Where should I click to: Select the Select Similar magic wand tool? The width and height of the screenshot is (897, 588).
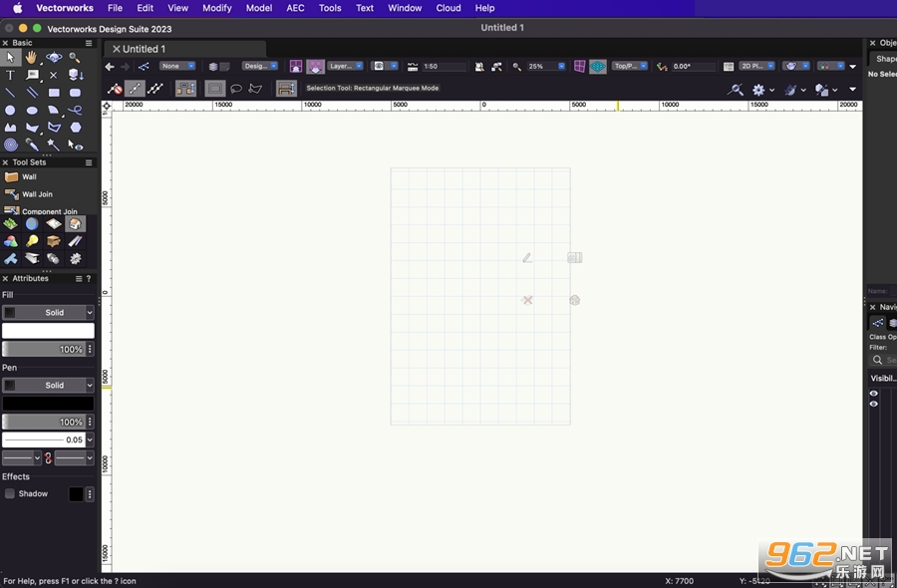(x=53, y=145)
